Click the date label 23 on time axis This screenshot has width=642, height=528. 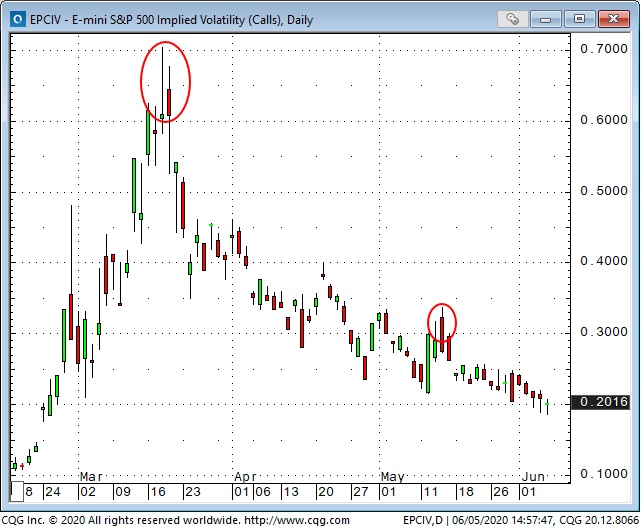pyautogui.click(x=193, y=492)
